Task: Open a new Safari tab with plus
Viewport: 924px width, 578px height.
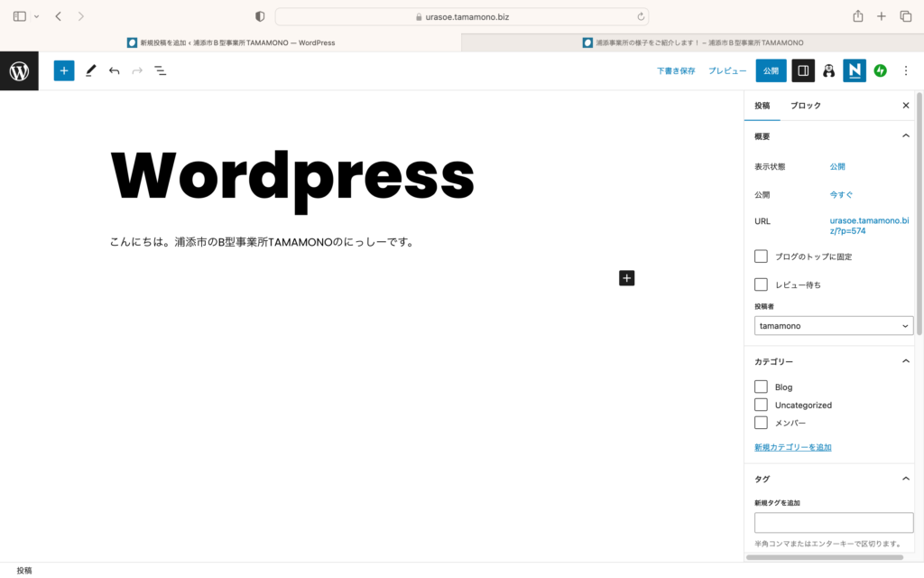Action: pyautogui.click(x=881, y=16)
